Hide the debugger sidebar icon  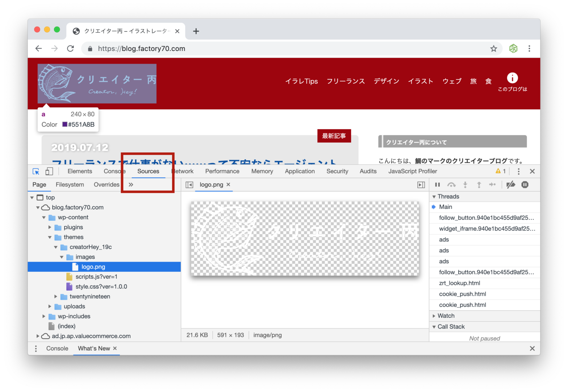[421, 185]
